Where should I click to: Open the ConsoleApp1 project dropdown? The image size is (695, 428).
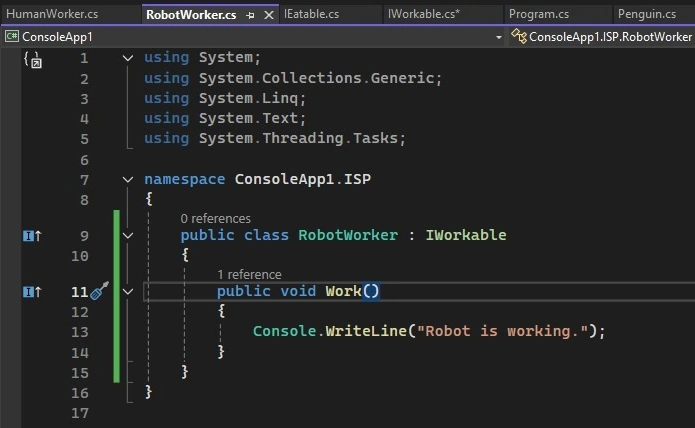coord(499,37)
